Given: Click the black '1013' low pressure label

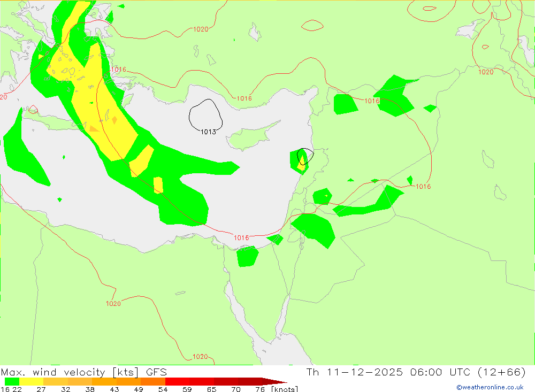Looking at the screenshot, I should (x=208, y=132).
